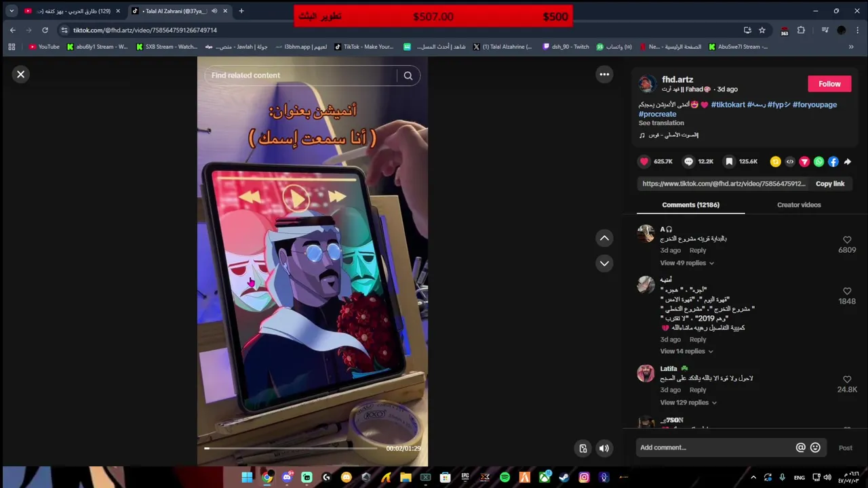The height and width of the screenshot is (488, 868).
Task: Click the fhd.artz profile avatar
Action: click(x=647, y=84)
